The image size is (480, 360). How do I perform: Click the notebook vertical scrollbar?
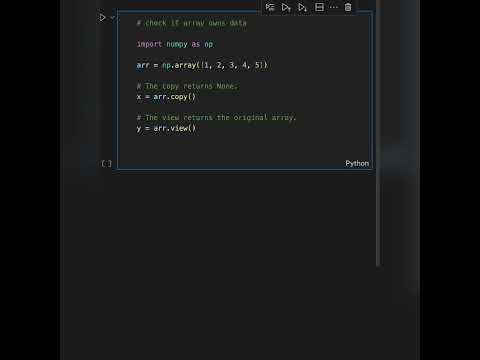coord(378,133)
